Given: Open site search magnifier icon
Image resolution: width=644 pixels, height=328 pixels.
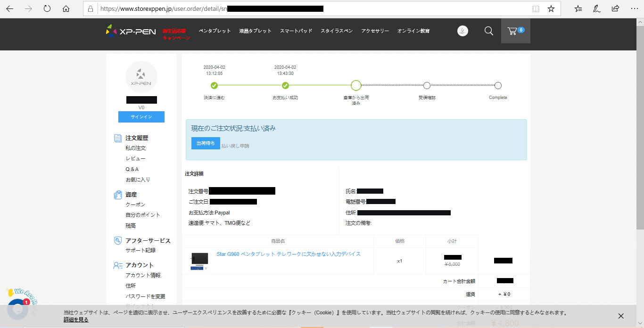Looking at the screenshot, I should (489, 31).
